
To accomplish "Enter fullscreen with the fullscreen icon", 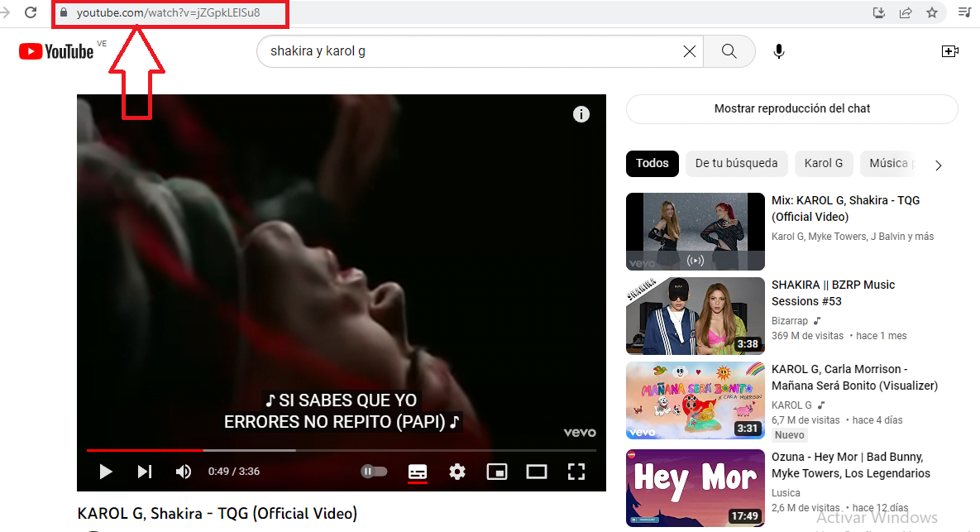I will [576, 472].
